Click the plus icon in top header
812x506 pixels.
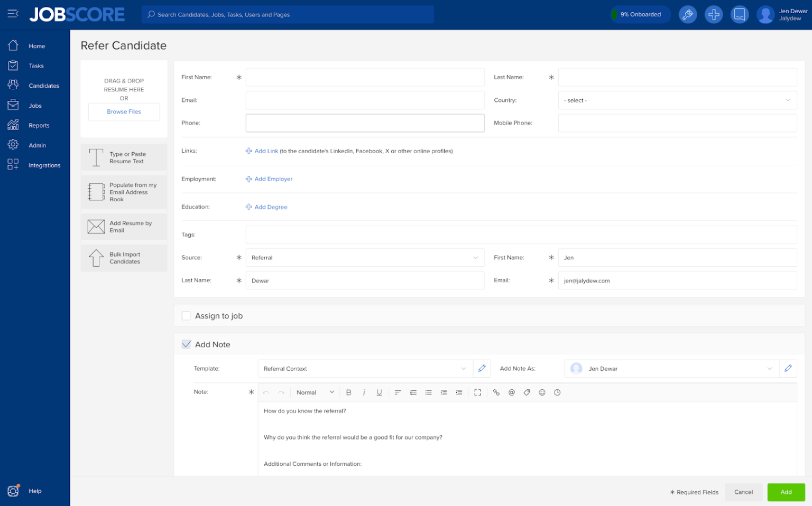[x=714, y=15]
